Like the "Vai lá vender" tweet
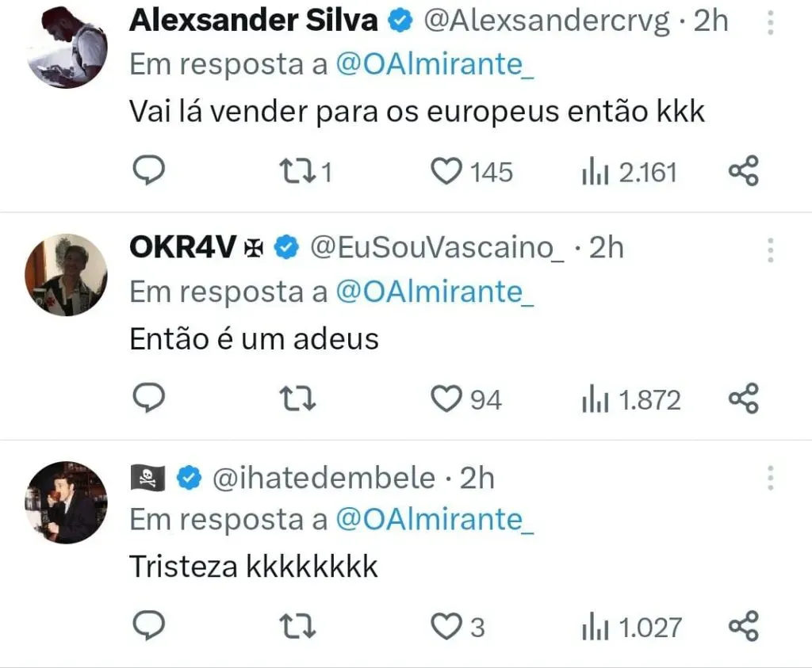812x668 pixels. coord(446,171)
